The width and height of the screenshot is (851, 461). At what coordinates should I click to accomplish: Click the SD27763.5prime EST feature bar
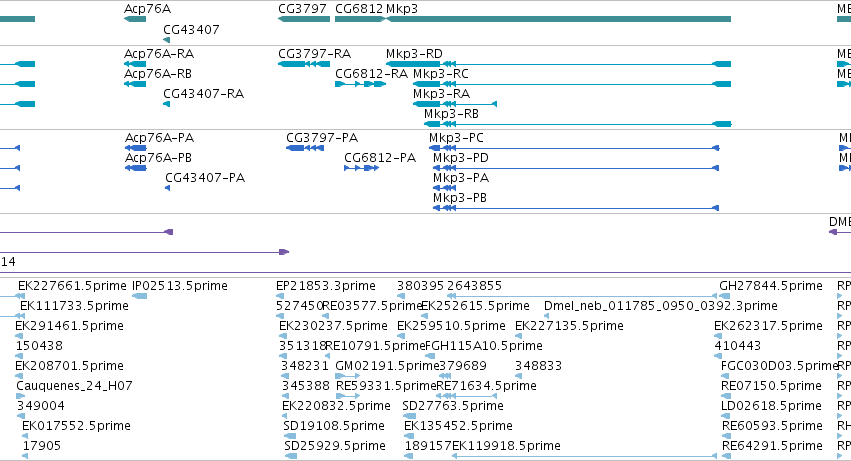point(409,416)
